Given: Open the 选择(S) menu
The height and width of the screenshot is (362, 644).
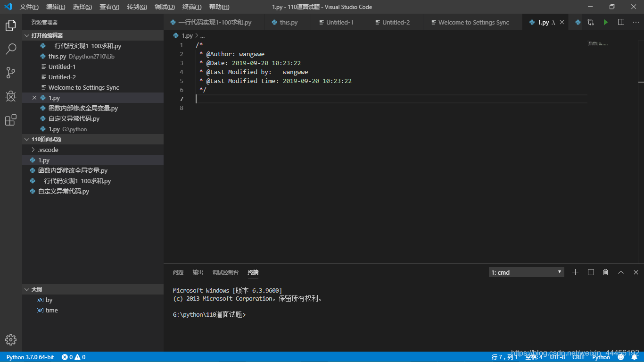Looking at the screenshot, I should click(x=83, y=7).
